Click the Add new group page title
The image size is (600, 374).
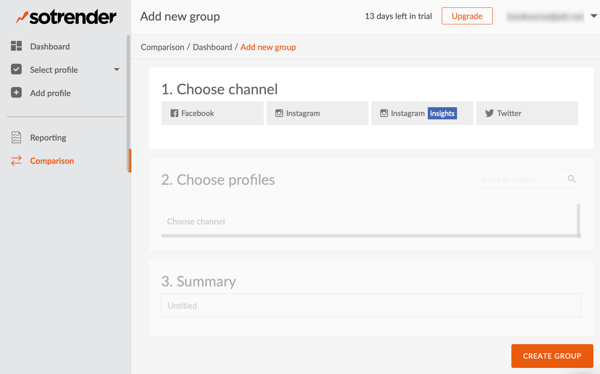(x=180, y=16)
